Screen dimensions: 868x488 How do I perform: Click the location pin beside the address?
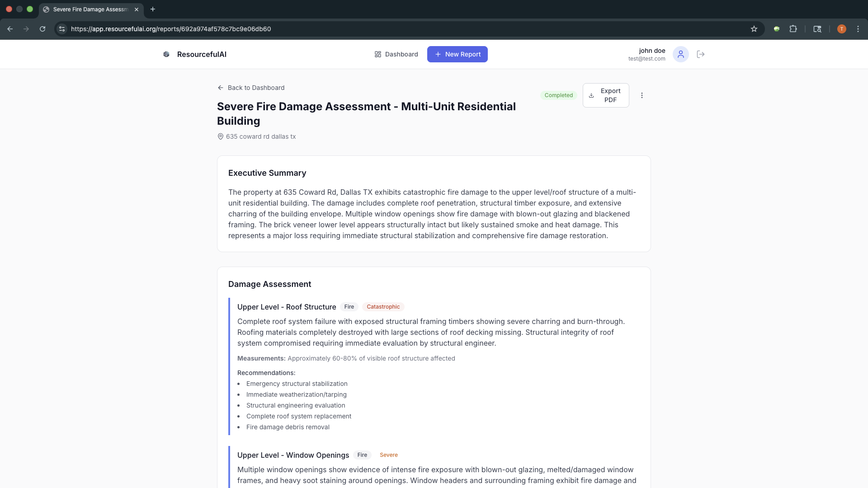[220, 136]
